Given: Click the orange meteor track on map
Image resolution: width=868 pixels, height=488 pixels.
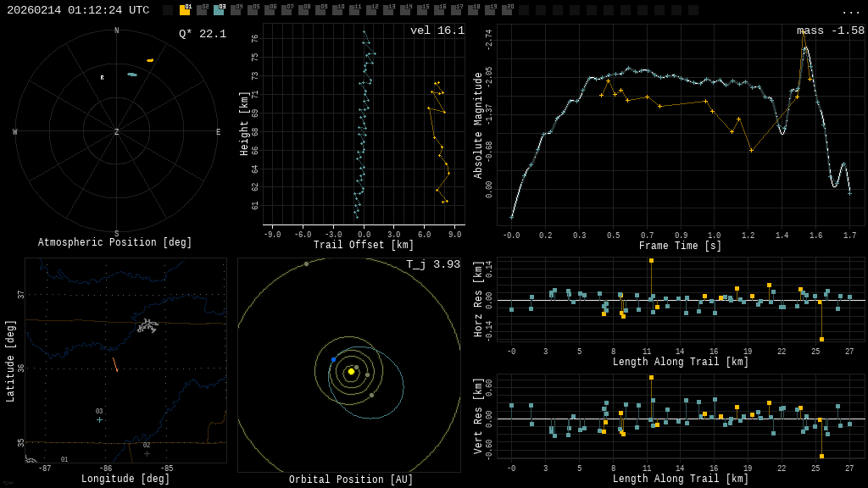Looking at the screenshot, I should (x=115, y=364).
